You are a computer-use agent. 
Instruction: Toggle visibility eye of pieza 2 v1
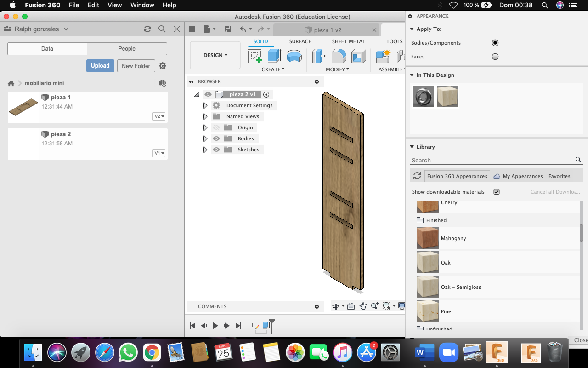208,94
